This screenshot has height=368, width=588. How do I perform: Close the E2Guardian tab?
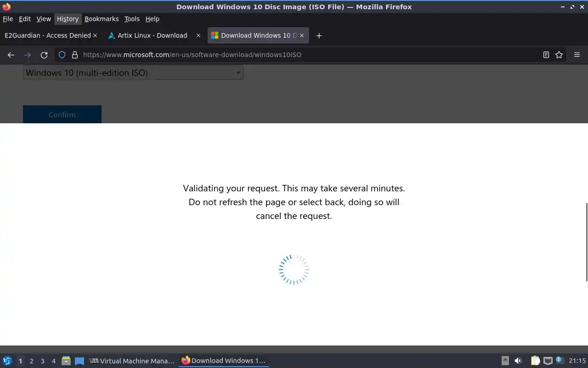[95, 35]
